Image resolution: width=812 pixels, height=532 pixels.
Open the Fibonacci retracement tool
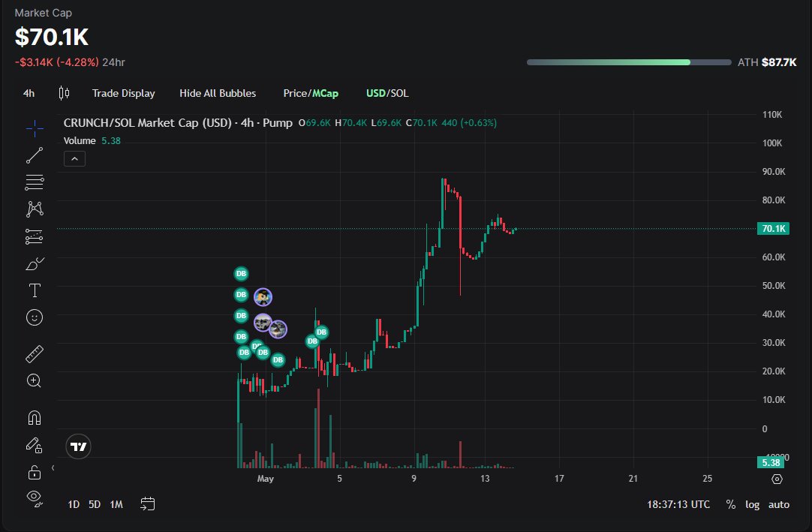(35, 182)
